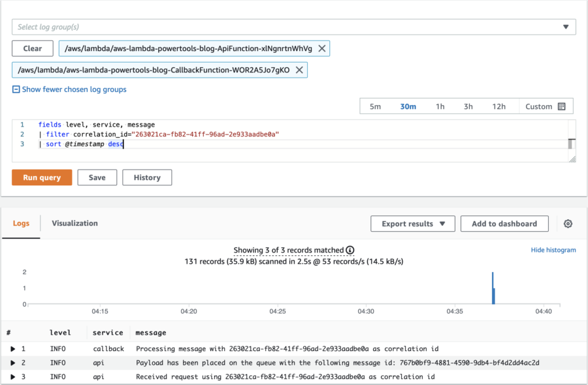Image resolution: width=588 pixels, height=385 pixels.
Task: Click Add to dashboard
Action: coord(504,224)
